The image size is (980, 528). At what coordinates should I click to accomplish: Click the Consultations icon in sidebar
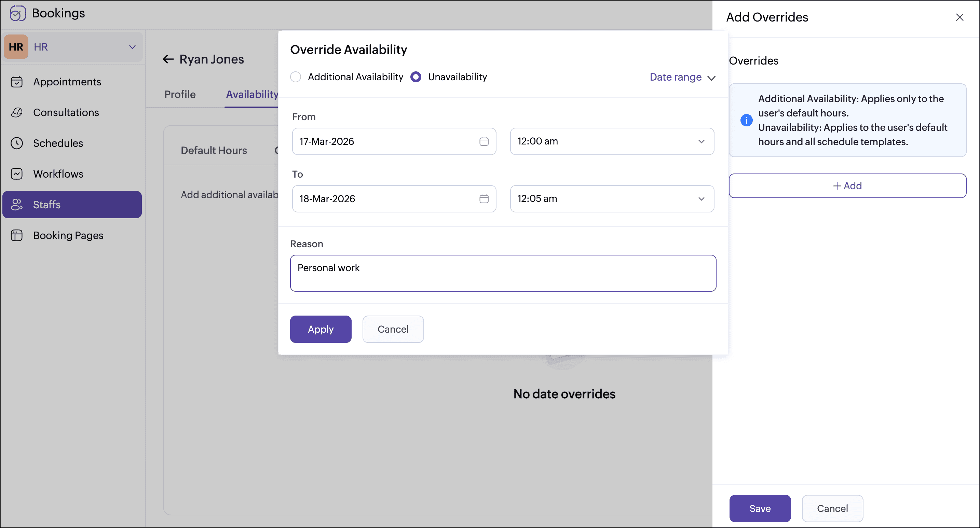click(x=16, y=112)
